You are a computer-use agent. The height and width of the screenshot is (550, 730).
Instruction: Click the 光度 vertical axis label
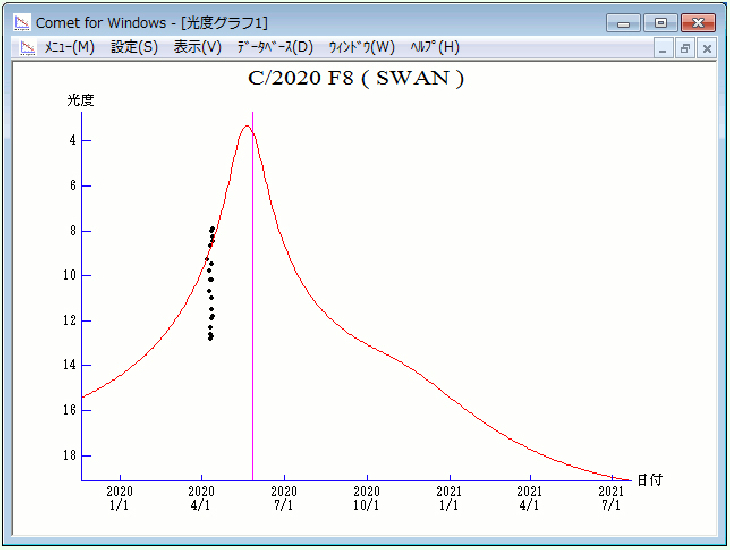(x=80, y=101)
